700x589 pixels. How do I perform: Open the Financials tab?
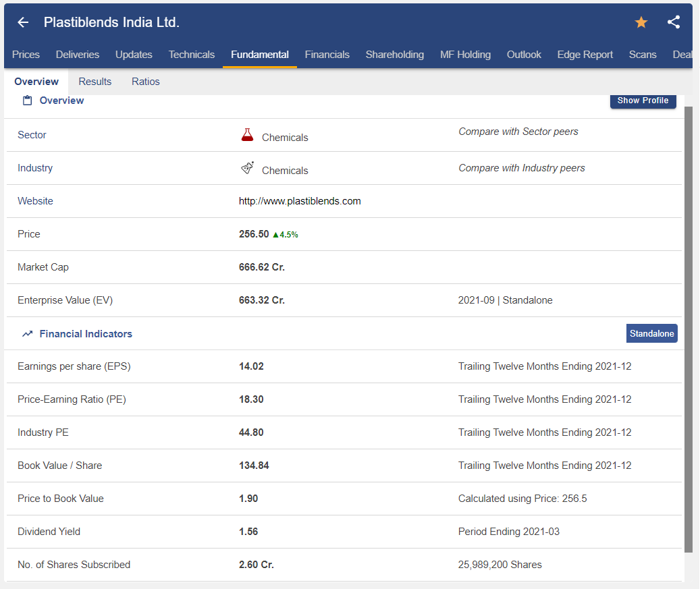click(327, 55)
